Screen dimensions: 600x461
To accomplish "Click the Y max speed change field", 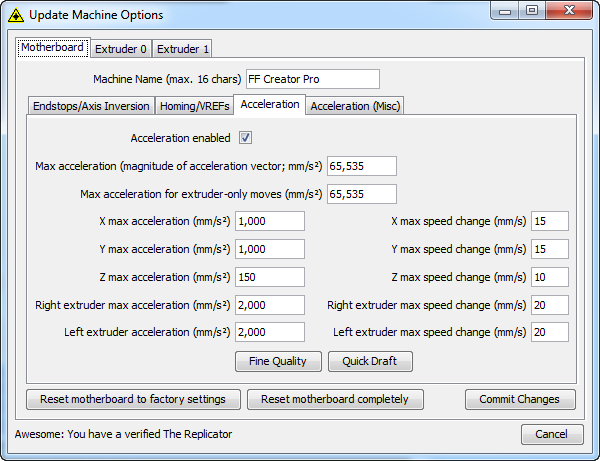I will [x=549, y=249].
